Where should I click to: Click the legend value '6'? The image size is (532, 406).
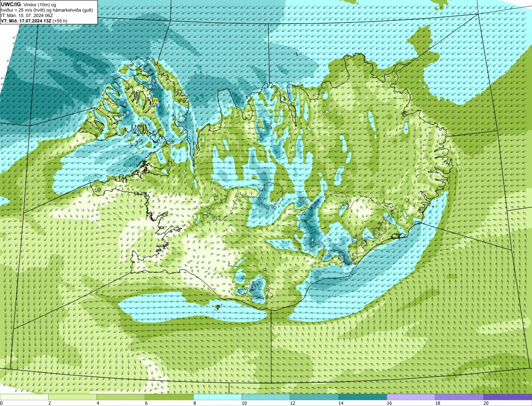click(x=146, y=403)
